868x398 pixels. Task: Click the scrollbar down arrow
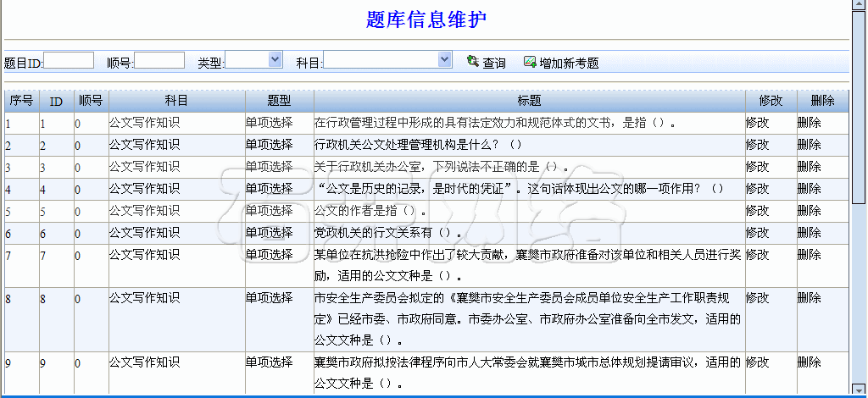click(859, 389)
